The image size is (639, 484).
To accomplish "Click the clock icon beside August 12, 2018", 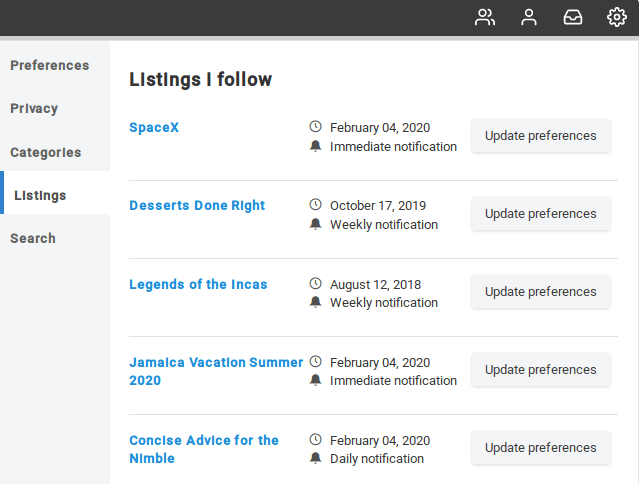I will tap(315, 283).
